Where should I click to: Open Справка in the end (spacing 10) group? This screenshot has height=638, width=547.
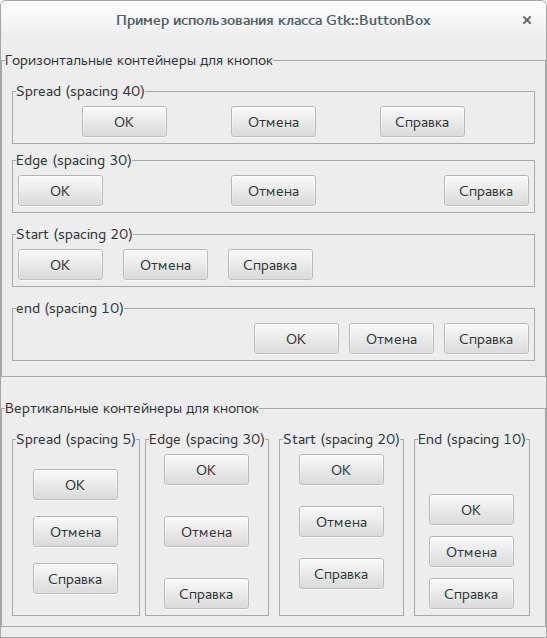pyautogui.click(x=486, y=339)
